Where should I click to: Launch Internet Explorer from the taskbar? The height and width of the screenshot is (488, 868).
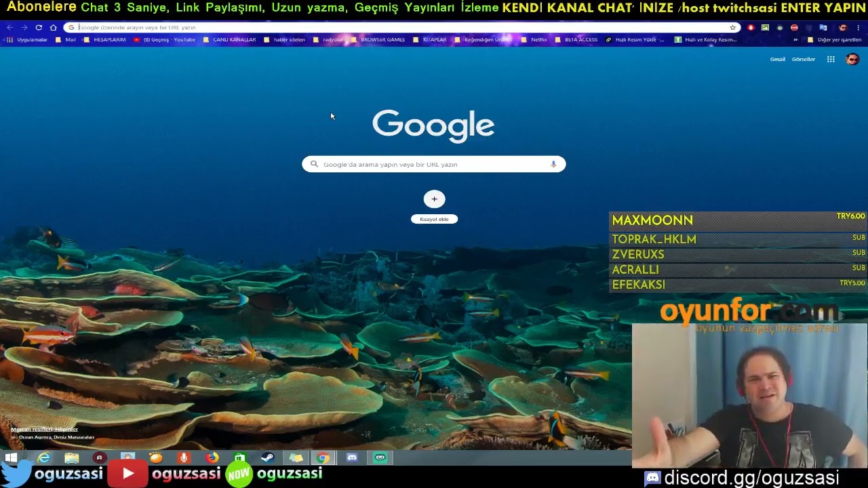tap(44, 457)
